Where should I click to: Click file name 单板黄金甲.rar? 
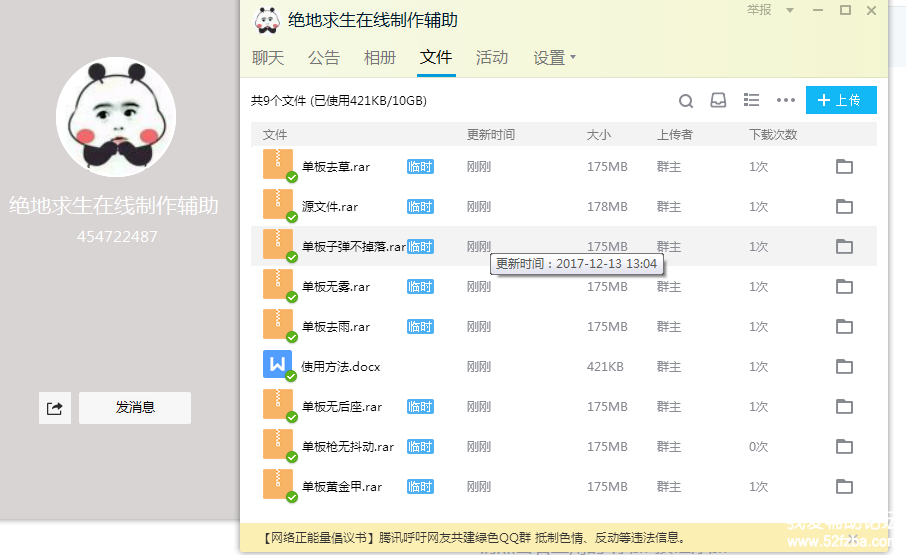click(342, 487)
